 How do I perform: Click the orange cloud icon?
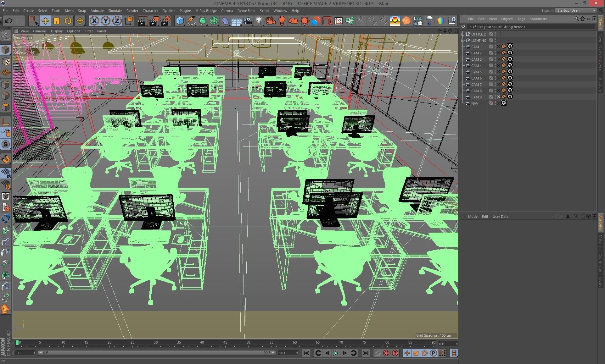[293, 21]
